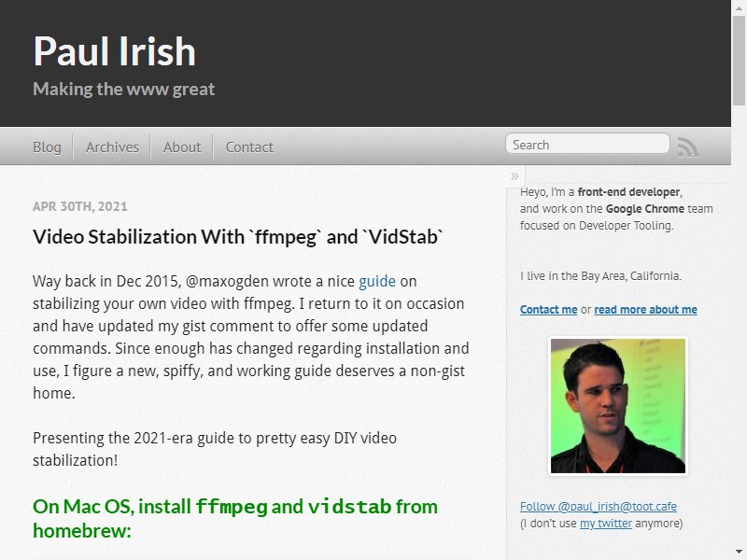This screenshot has width=747, height=560.
Task: Click the 'Contact me' sidebar link
Action: point(548,310)
